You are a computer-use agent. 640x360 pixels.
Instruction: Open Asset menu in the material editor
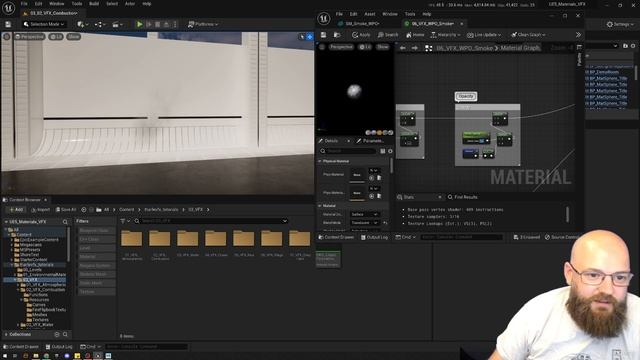click(369, 14)
